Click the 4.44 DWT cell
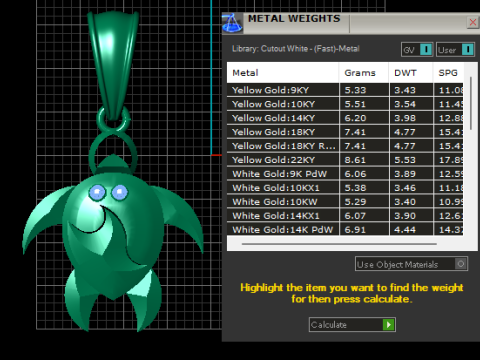 pyautogui.click(x=411, y=230)
